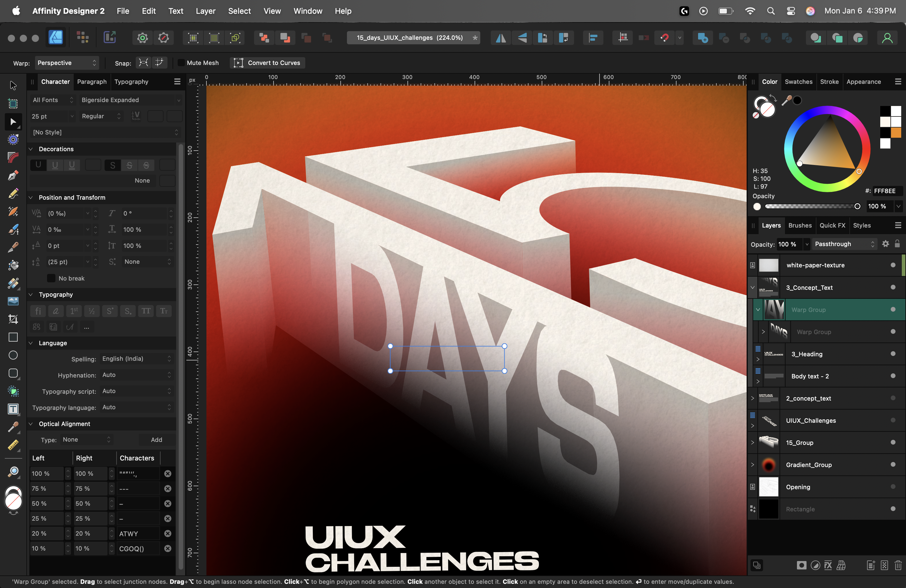The image size is (906, 588).
Task: Select the Pen tool
Action: click(13, 175)
